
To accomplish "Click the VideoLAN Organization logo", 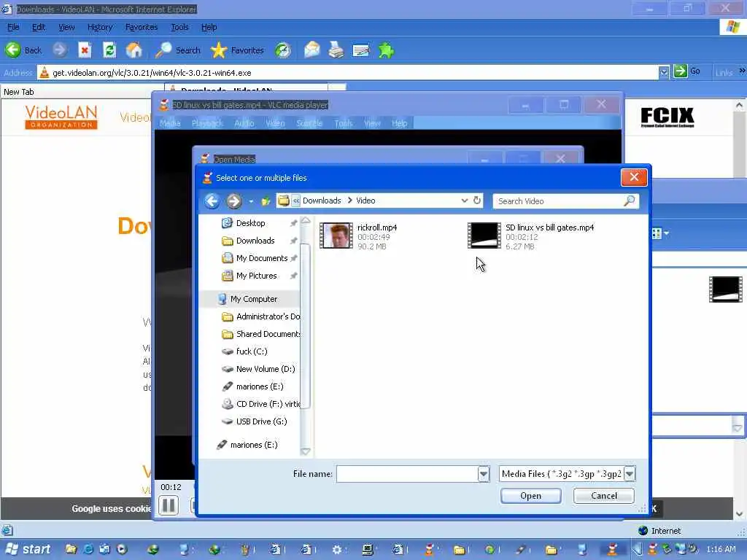I will (x=61, y=117).
